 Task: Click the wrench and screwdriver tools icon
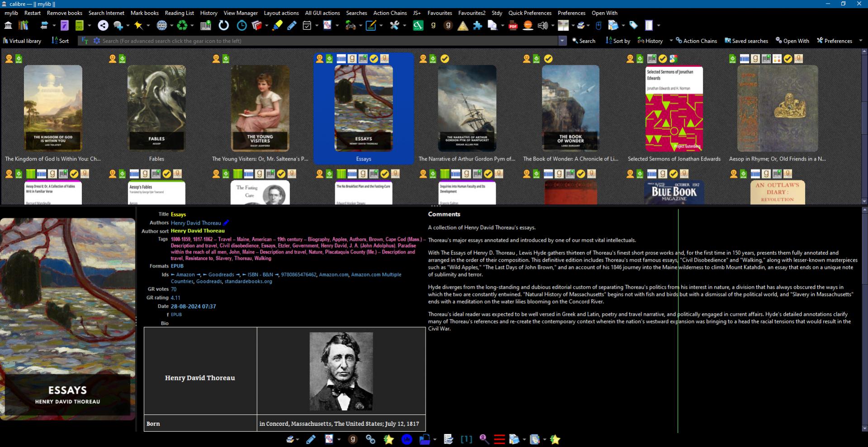(x=395, y=26)
